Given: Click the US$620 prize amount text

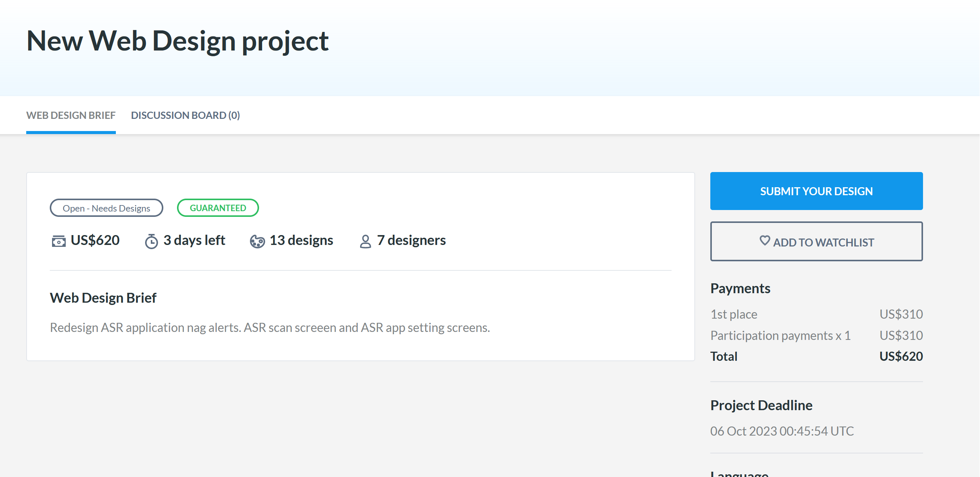Looking at the screenshot, I should pyautogui.click(x=95, y=240).
